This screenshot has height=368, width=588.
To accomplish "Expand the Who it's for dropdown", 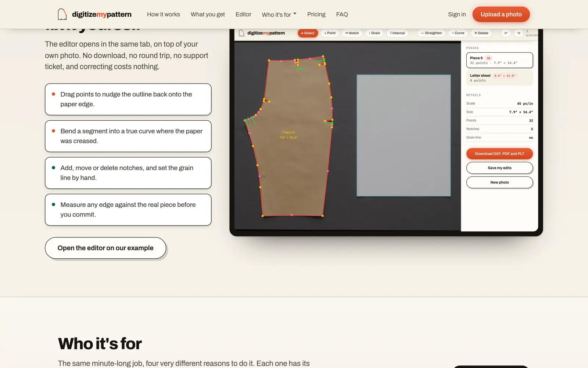I will coord(279,14).
